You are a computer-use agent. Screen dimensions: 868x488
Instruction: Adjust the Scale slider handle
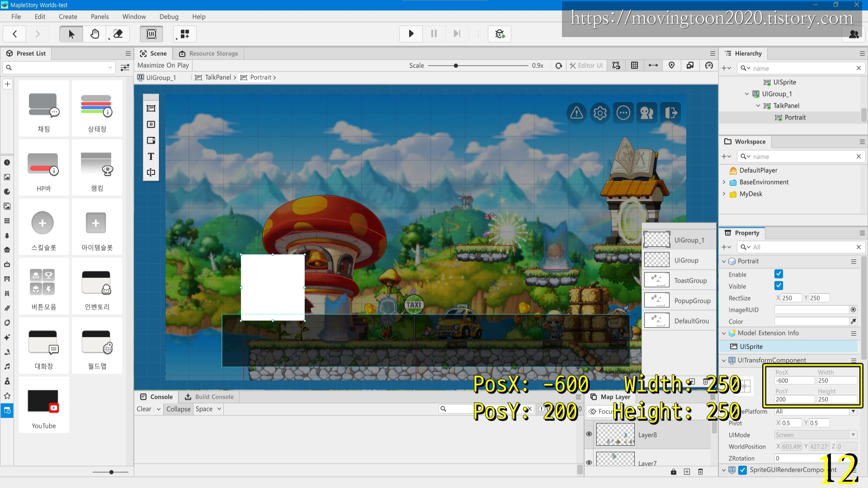click(456, 66)
